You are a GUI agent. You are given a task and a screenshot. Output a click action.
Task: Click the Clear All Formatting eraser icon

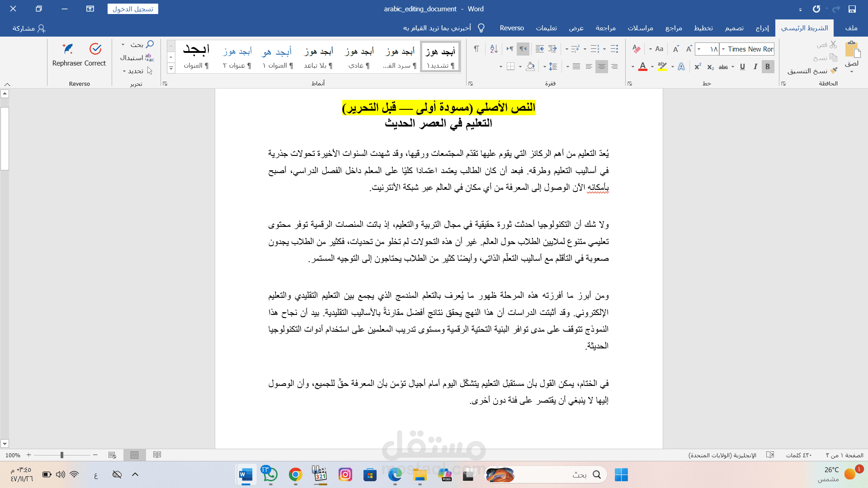636,49
